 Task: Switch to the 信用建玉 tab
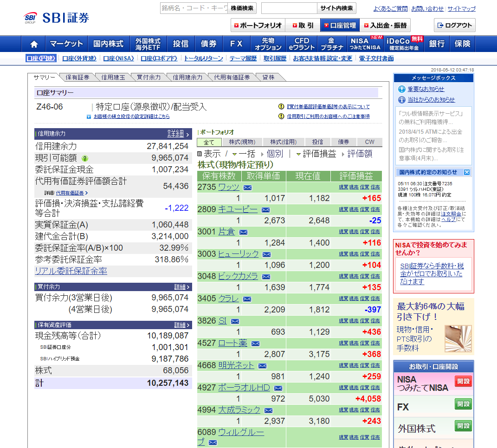[113, 78]
